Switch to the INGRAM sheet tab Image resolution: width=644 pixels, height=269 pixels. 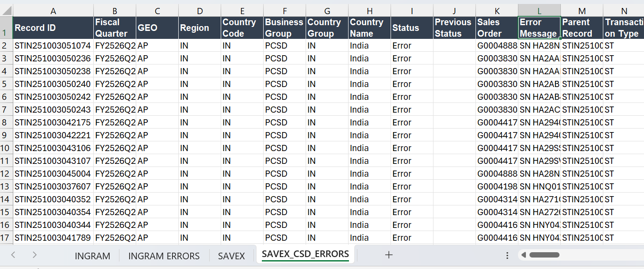click(92, 256)
